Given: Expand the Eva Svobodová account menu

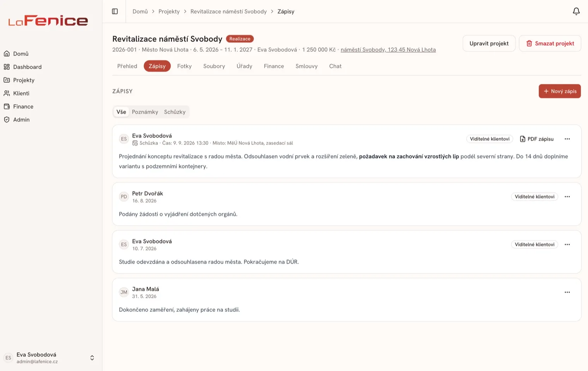Looking at the screenshot, I should coord(51,358).
